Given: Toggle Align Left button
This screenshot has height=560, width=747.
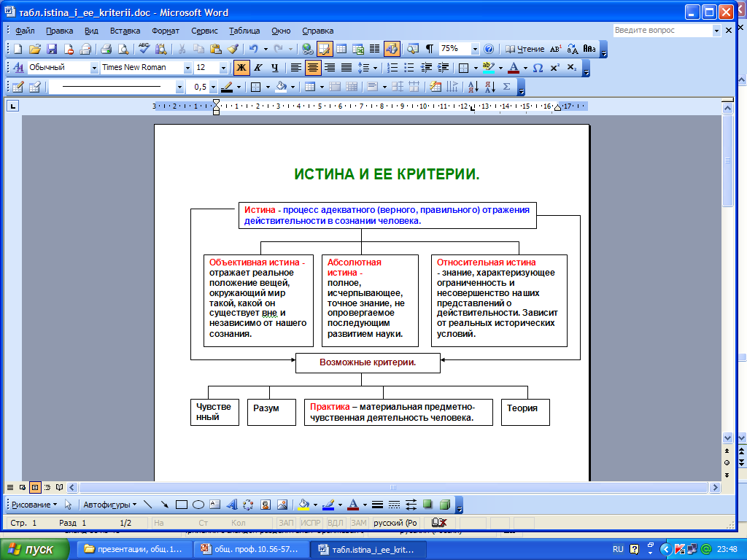Looking at the screenshot, I should (296, 68).
